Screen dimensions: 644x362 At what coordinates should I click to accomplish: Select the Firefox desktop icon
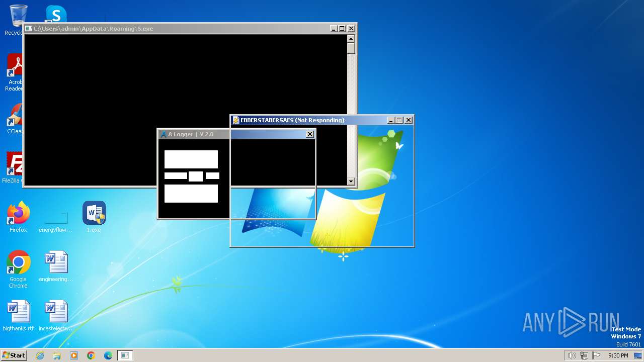(18, 217)
